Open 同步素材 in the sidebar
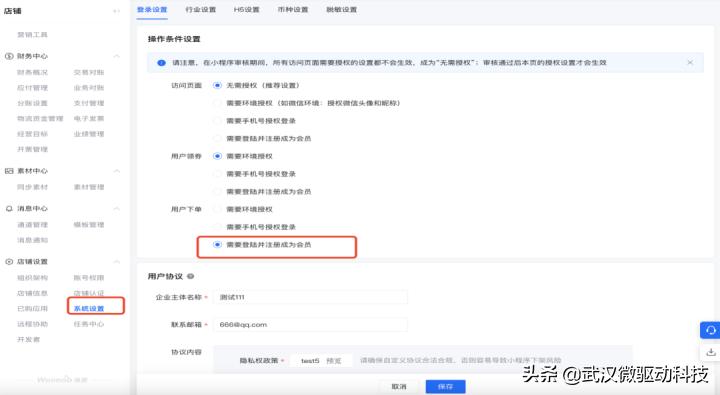The image size is (720, 395). (32, 187)
